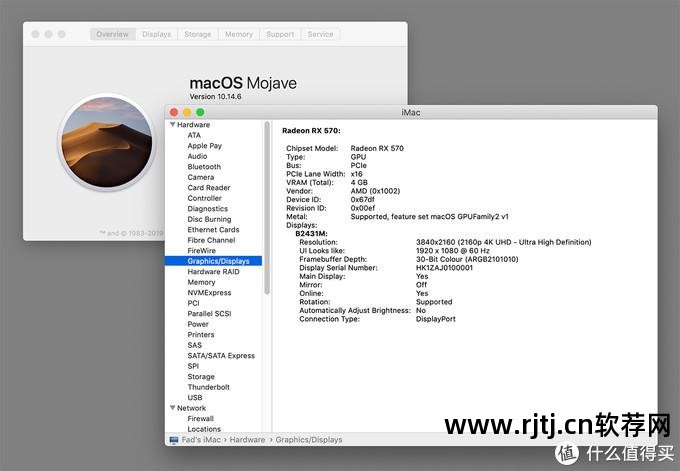Collapse the Network section triangle

[x=173, y=408]
